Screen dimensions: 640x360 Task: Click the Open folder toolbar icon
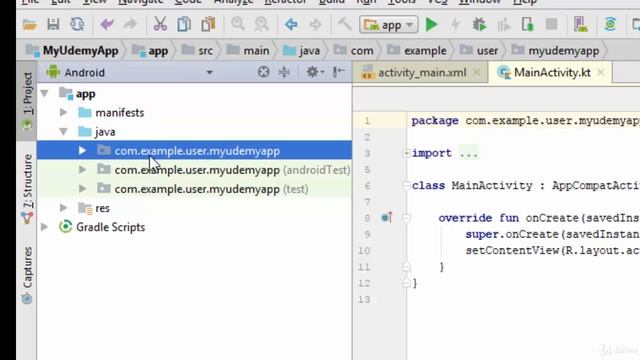coord(29,25)
